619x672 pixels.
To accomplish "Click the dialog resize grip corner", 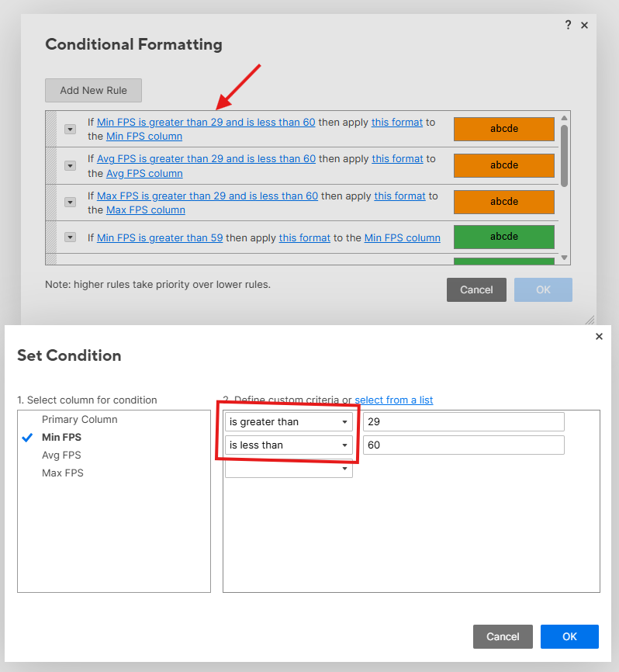I will coord(590,320).
